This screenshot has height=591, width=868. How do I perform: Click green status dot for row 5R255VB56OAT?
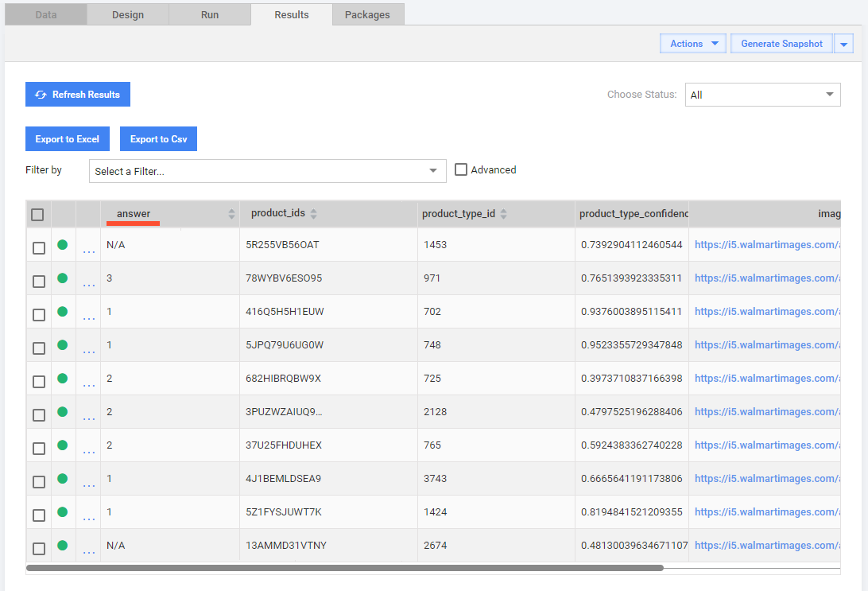point(63,244)
